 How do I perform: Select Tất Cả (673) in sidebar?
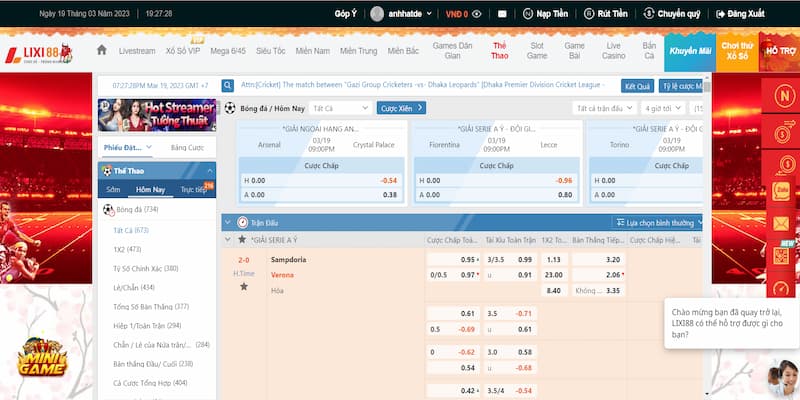pos(131,231)
